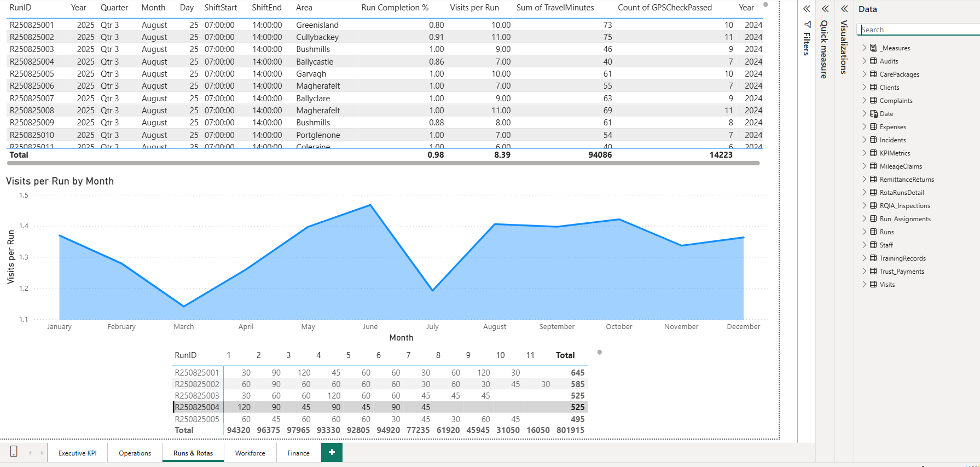Image resolution: width=980 pixels, height=467 pixels.
Task: Click the mobile layout icon
Action: pos(14,452)
